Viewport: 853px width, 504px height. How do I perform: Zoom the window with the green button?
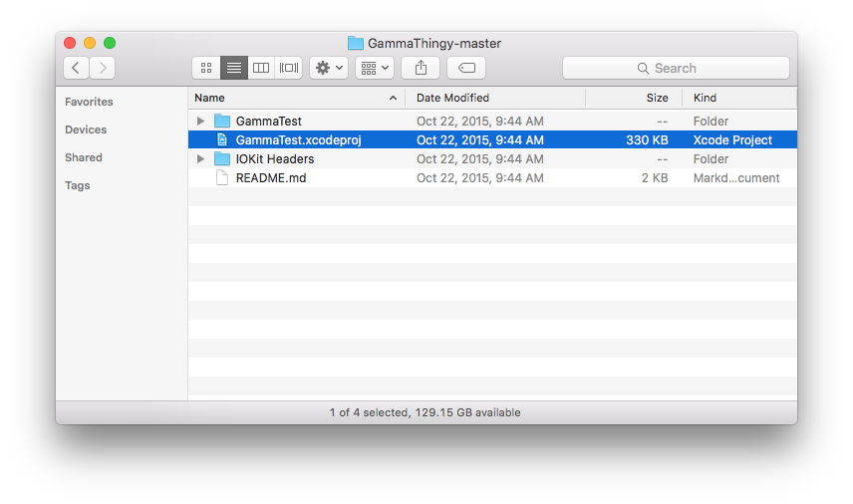click(x=110, y=43)
